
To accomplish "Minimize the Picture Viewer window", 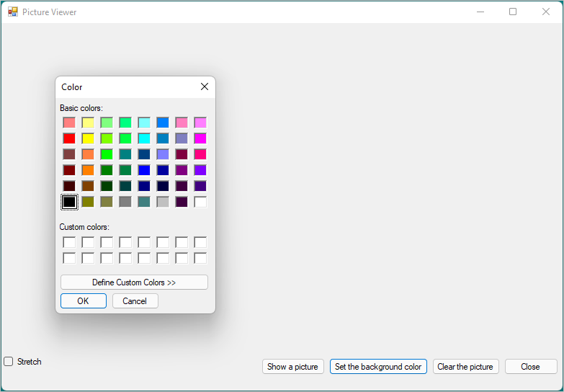I will pos(480,12).
